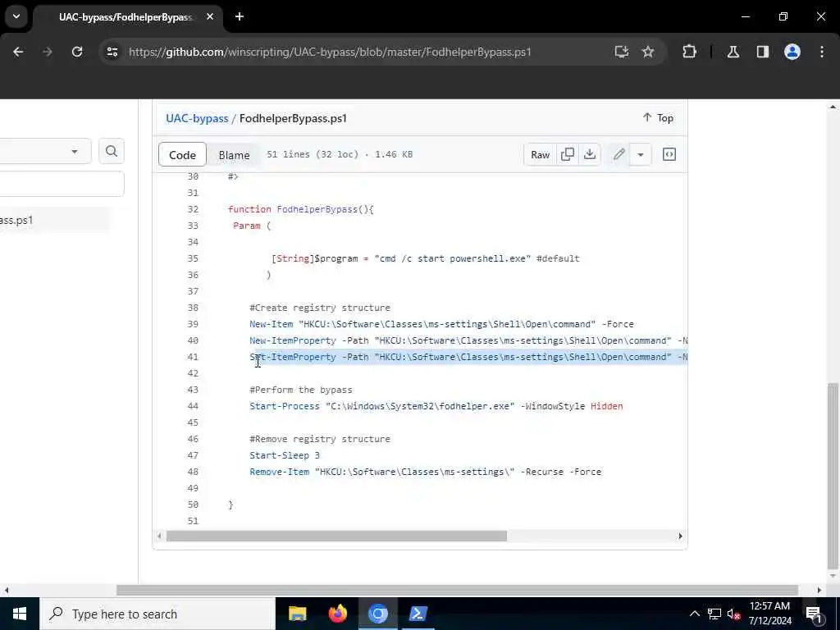Switch to the Blame view tab
Viewport: 840px width, 630px height.
click(x=234, y=155)
